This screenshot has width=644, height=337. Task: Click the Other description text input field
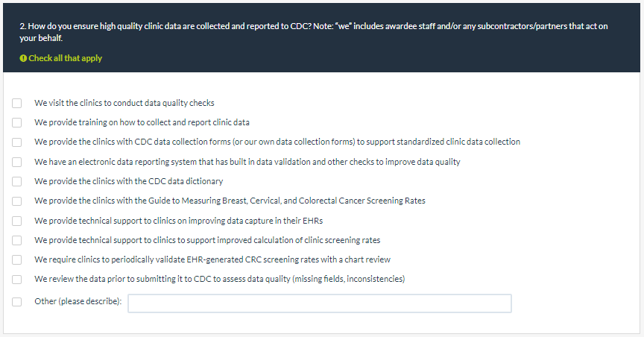[320, 303]
